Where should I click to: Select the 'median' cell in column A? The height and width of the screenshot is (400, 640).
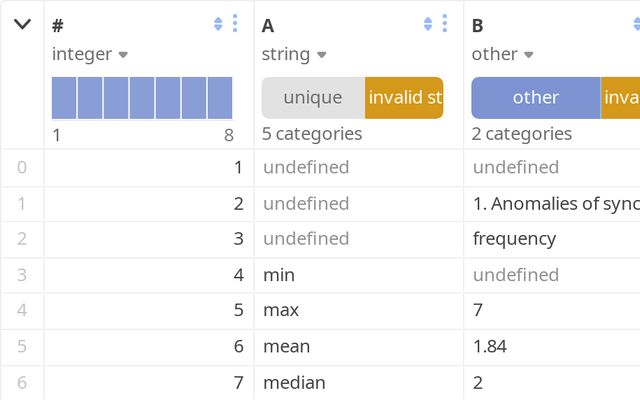pyautogui.click(x=294, y=382)
